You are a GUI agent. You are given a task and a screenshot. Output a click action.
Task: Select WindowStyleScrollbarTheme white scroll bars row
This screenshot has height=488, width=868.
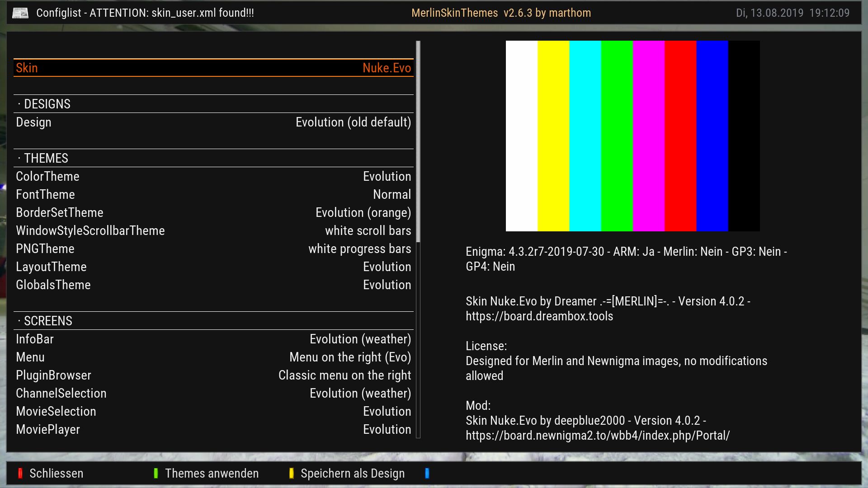click(213, 230)
